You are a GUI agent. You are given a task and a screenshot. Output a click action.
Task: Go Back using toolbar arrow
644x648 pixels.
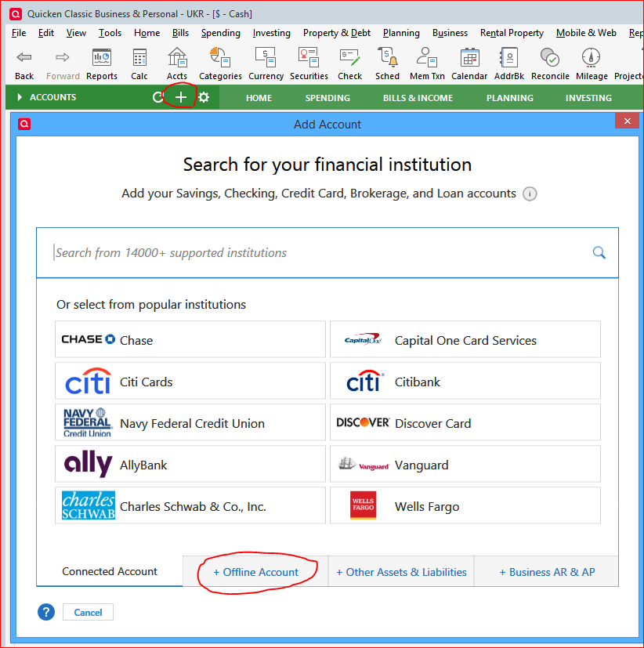24,63
